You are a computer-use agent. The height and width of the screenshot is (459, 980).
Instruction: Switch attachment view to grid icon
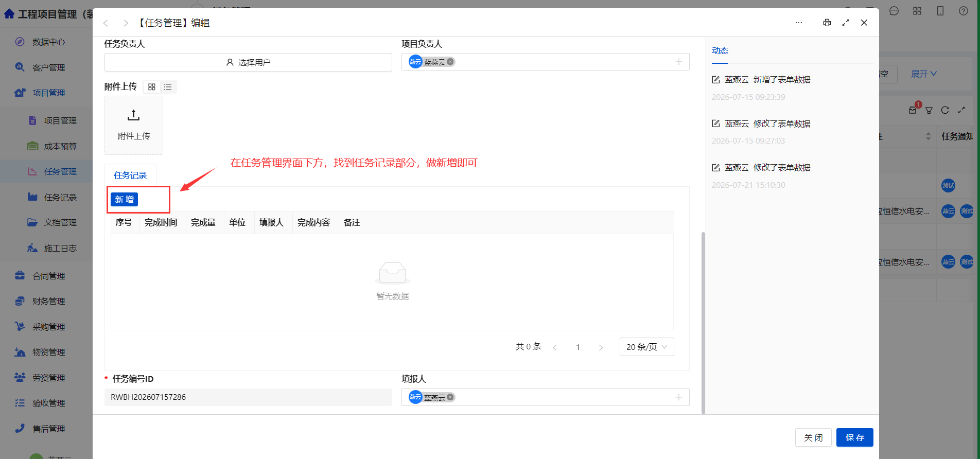151,87
